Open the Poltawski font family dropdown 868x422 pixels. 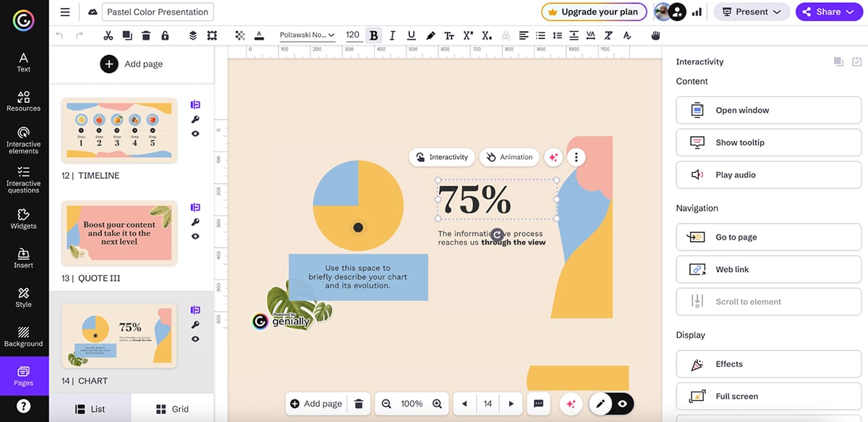coord(307,35)
